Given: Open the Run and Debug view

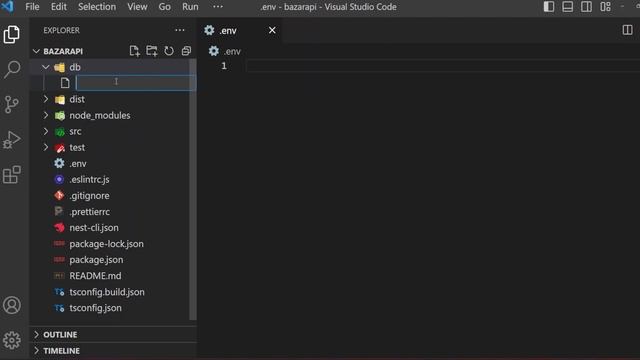Looking at the screenshot, I should [x=11, y=140].
